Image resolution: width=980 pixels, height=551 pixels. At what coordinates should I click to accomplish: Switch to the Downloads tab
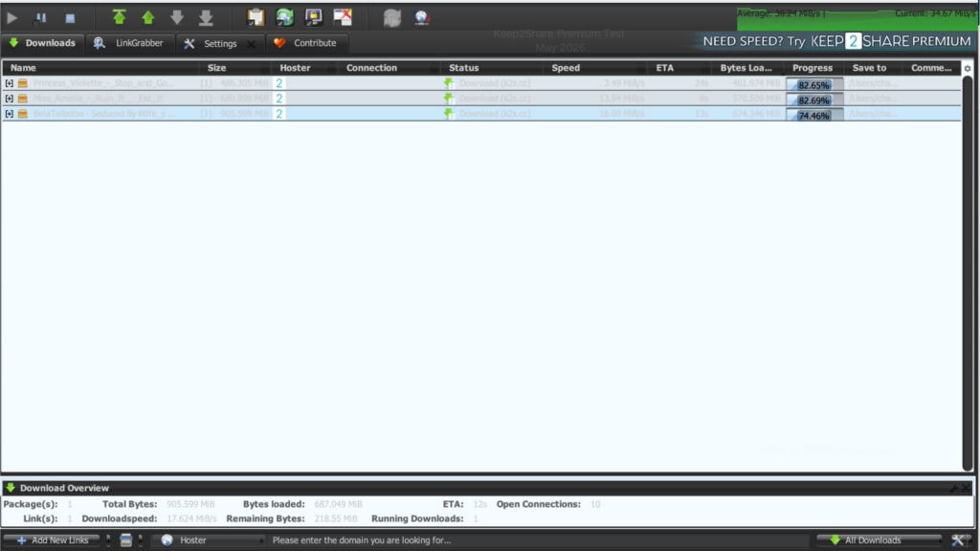coord(42,43)
